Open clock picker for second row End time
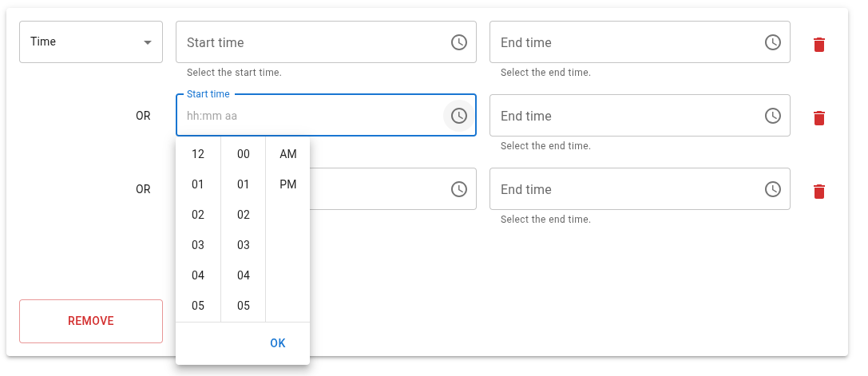Screen dimensions: 868x376 [x=773, y=116]
